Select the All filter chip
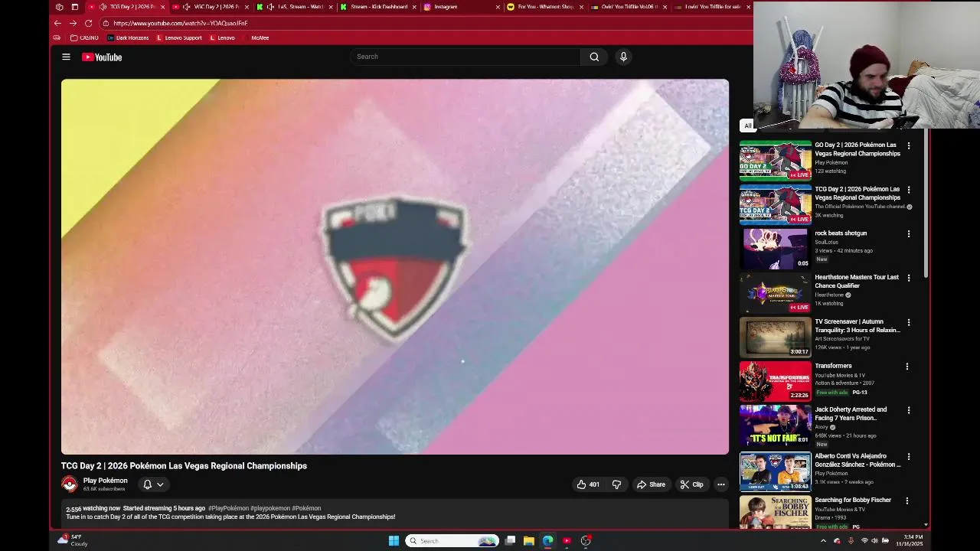This screenshot has height=551, width=980. click(x=747, y=126)
